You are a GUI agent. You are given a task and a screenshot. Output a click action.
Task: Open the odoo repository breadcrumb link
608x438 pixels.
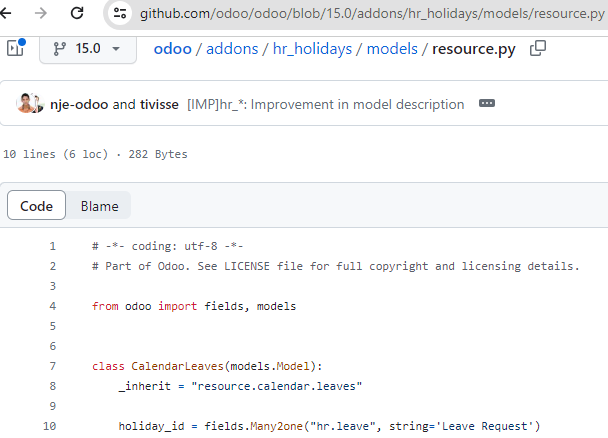(173, 49)
